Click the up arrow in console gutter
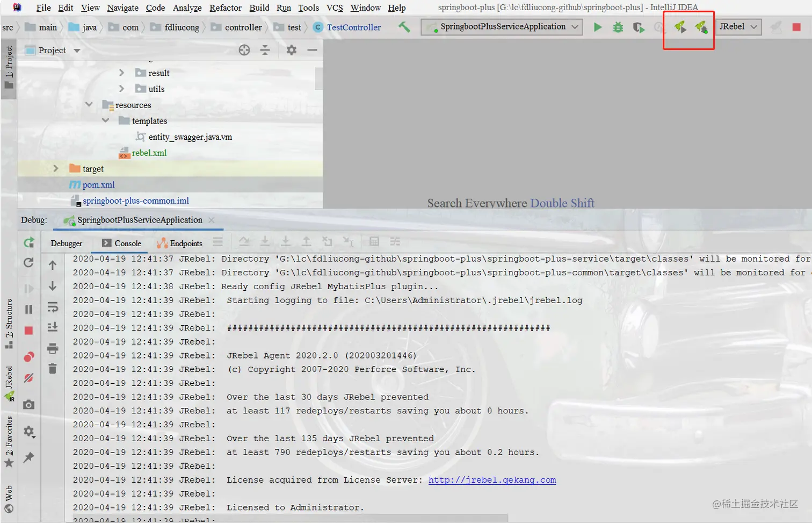812x523 pixels. [x=53, y=265]
